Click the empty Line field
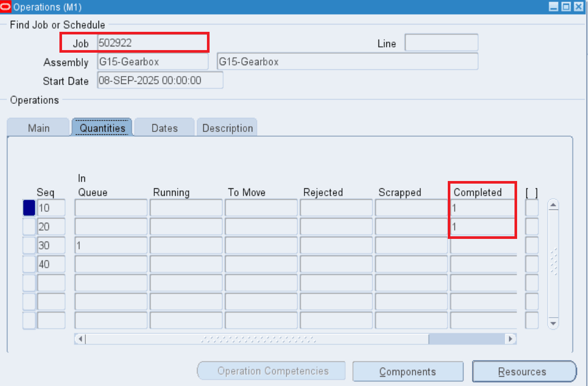The image size is (588, 386). click(442, 42)
